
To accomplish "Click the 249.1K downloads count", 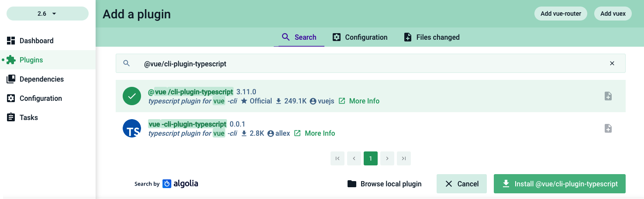I will tap(291, 101).
